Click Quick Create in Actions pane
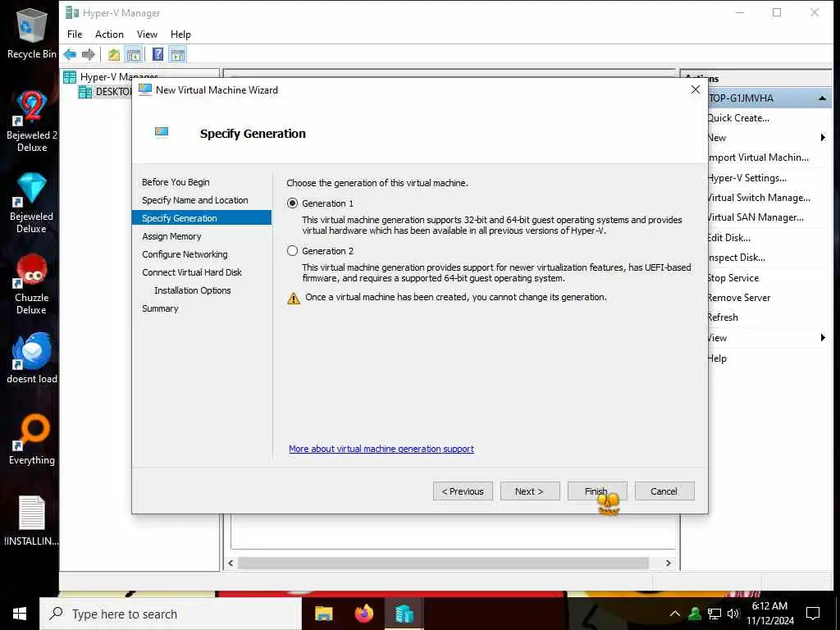Viewport: 840px width, 630px height. point(738,118)
